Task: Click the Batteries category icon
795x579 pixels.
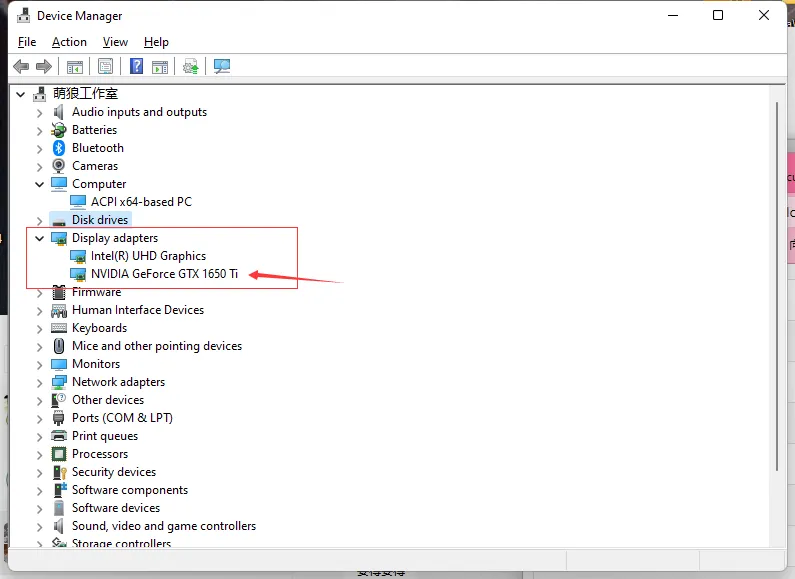Action: 59,130
